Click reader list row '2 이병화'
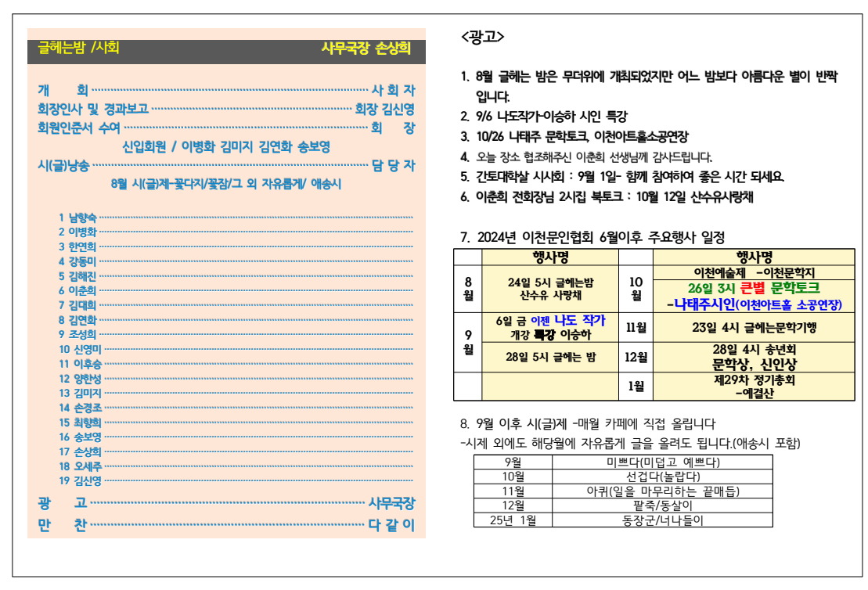The height and width of the screenshot is (590, 868). [x=236, y=232]
